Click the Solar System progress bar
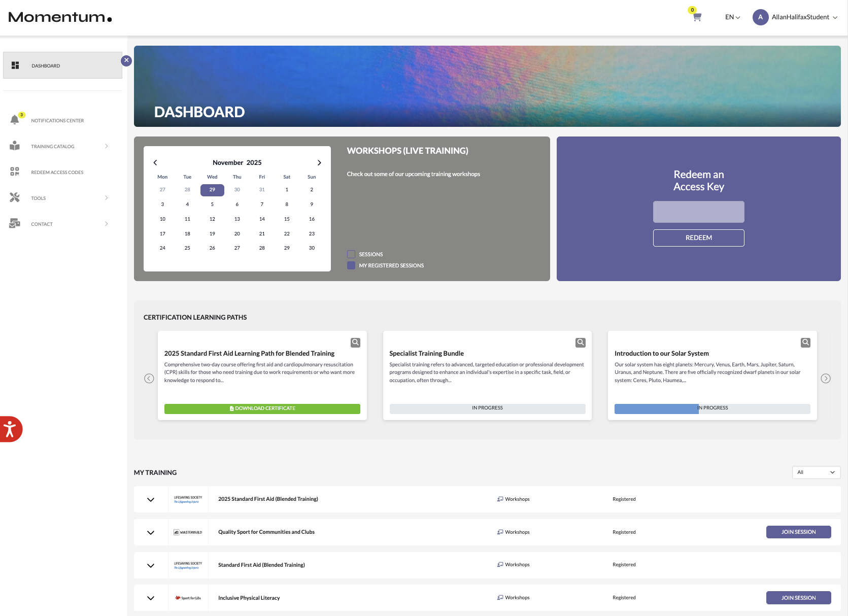Viewport: 848px width, 616px height. (711, 408)
